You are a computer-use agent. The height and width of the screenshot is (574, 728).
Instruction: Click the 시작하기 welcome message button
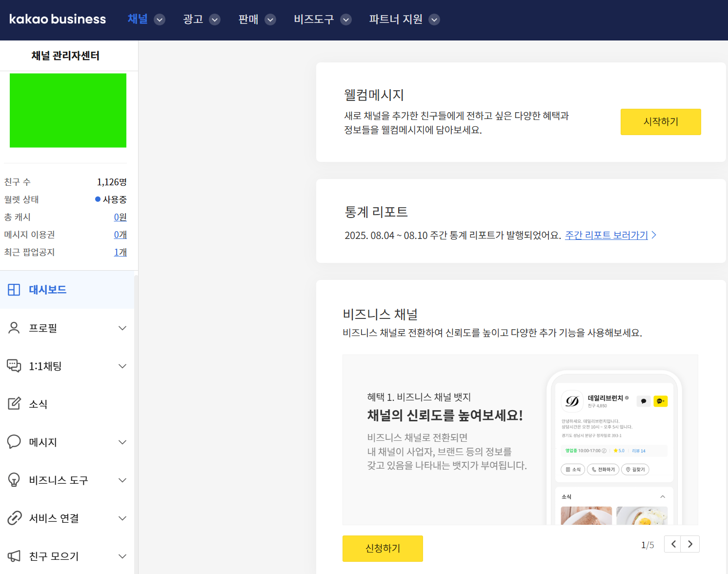pyautogui.click(x=661, y=122)
